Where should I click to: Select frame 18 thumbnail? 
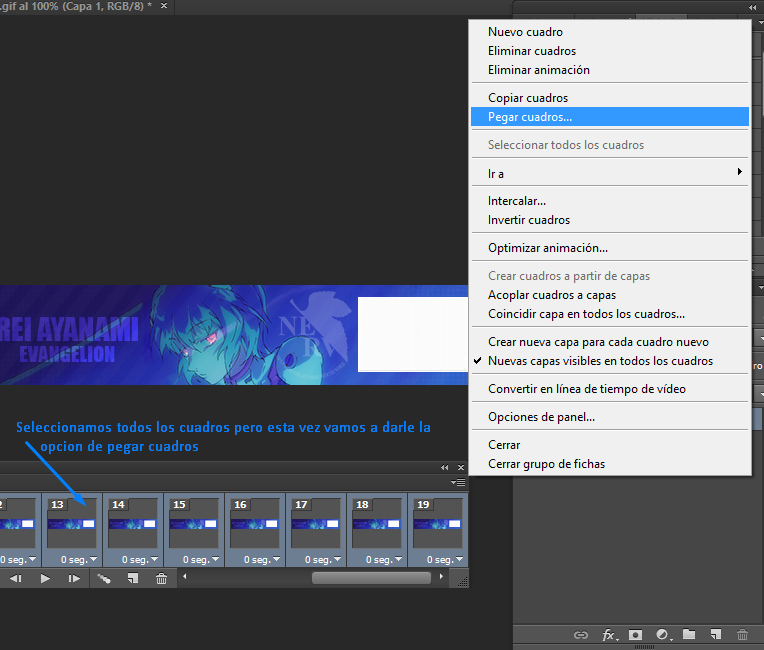[x=376, y=524]
